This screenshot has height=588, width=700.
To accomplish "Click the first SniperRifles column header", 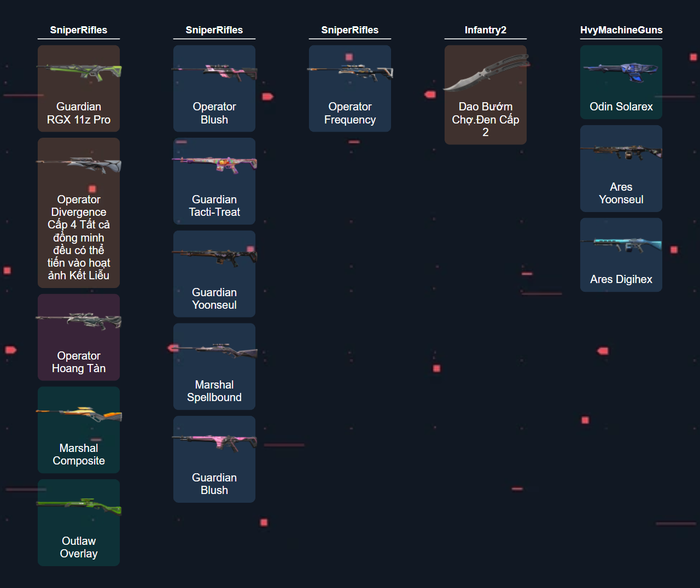I will click(x=79, y=30).
